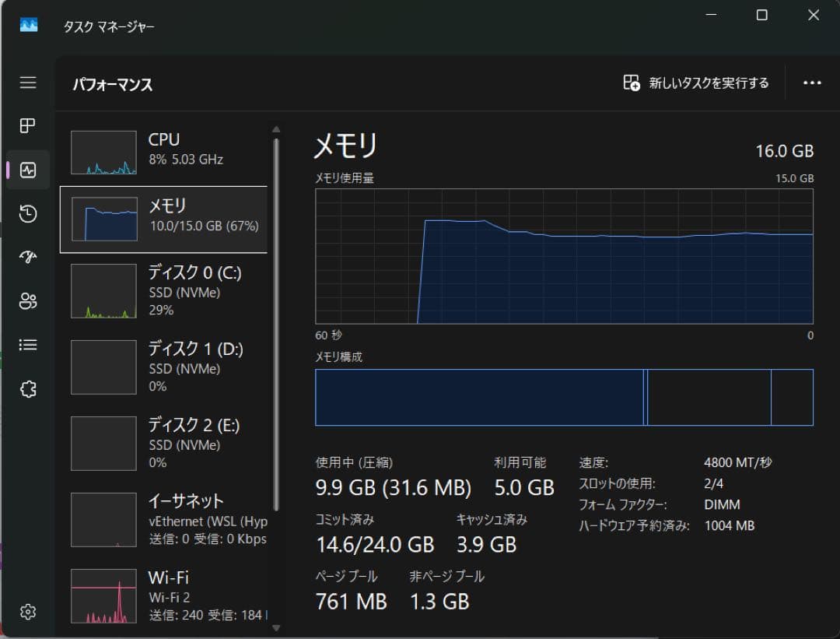This screenshot has width=840, height=639.
Task: Click the three-dot more options button
Action: click(812, 83)
